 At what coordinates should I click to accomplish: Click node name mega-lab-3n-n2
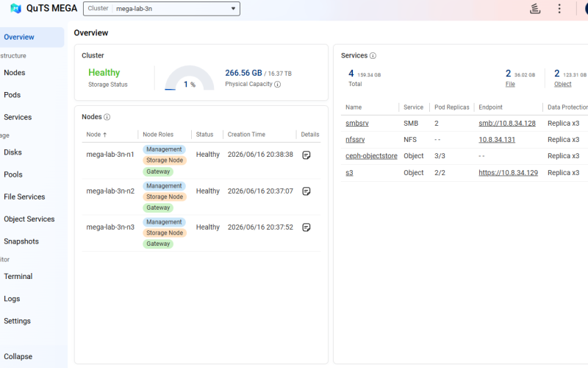(x=110, y=191)
